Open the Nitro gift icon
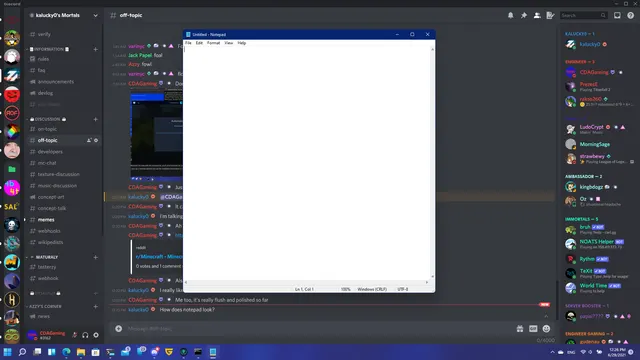This screenshot has height=360, width=640. (x=520, y=329)
